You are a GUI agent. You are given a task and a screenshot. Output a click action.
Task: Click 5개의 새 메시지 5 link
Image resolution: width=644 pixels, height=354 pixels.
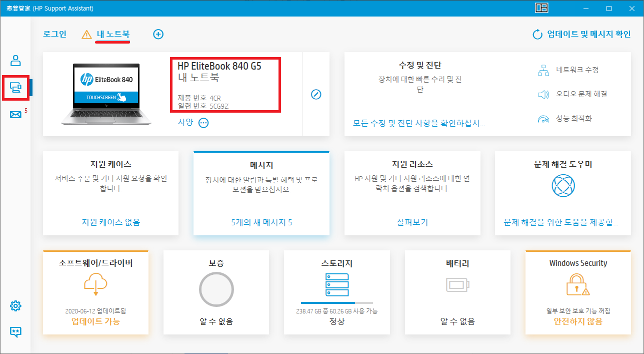pyautogui.click(x=261, y=222)
